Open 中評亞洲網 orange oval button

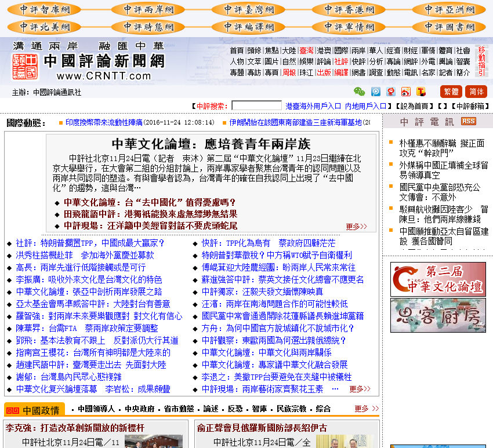[449, 10]
